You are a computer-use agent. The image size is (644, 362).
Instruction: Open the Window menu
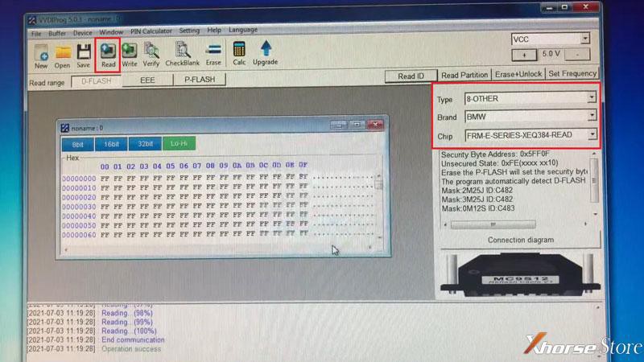[111, 32]
